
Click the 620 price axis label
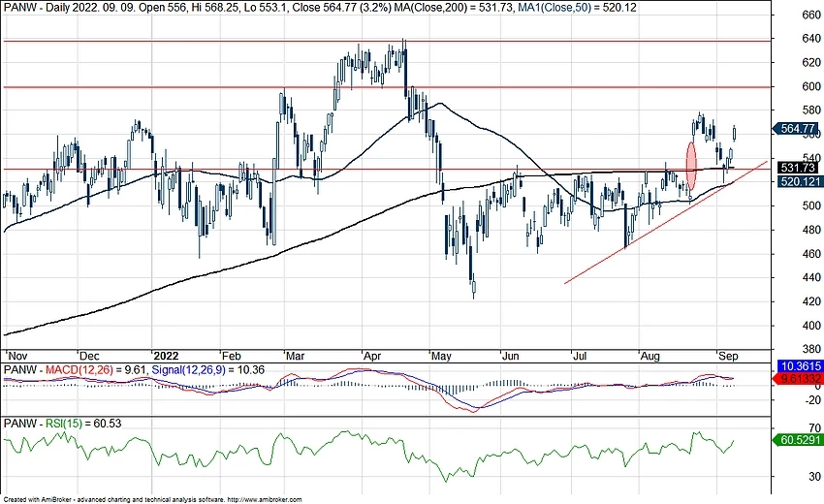(x=811, y=63)
